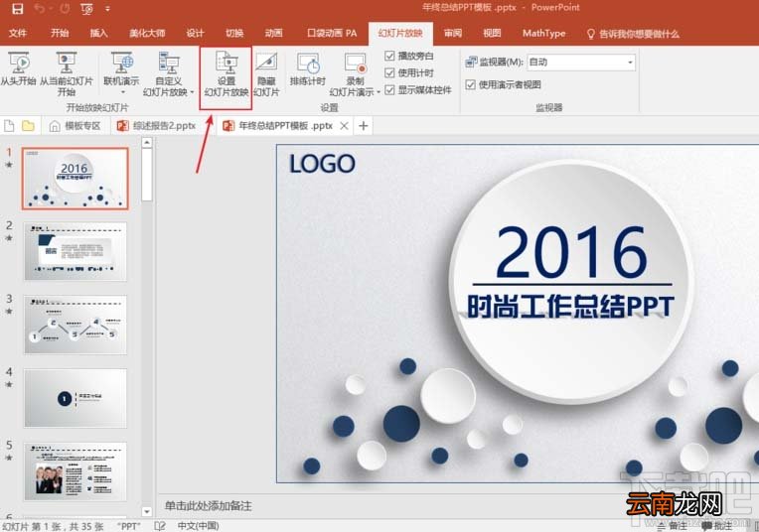Screen dimensions: 759x532
Task: Switch to the 口袋动画 PA ribbon tab
Action: [332, 33]
